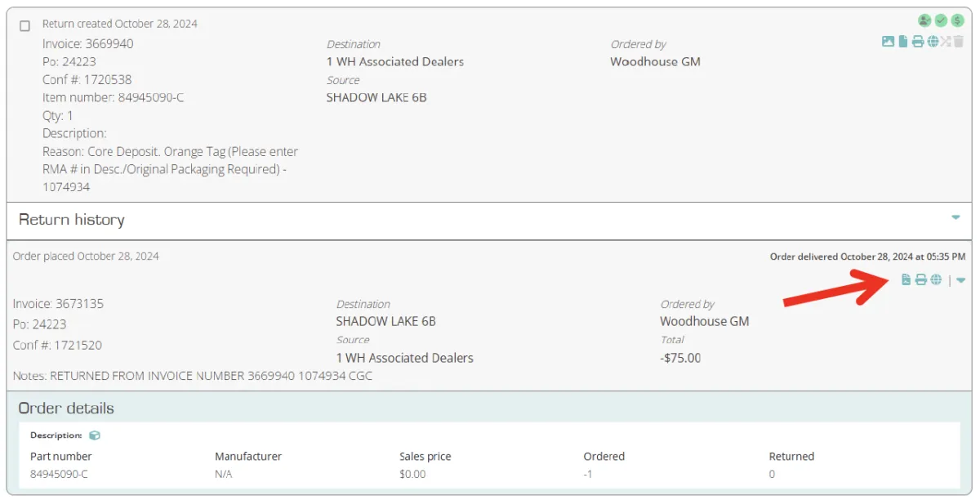Print the order with the printer icon
The width and height of the screenshot is (980, 500).
[920, 280]
